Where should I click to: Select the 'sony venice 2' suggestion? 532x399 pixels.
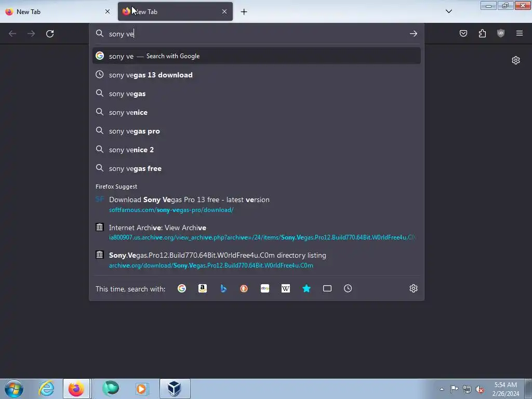click(257, 150)
